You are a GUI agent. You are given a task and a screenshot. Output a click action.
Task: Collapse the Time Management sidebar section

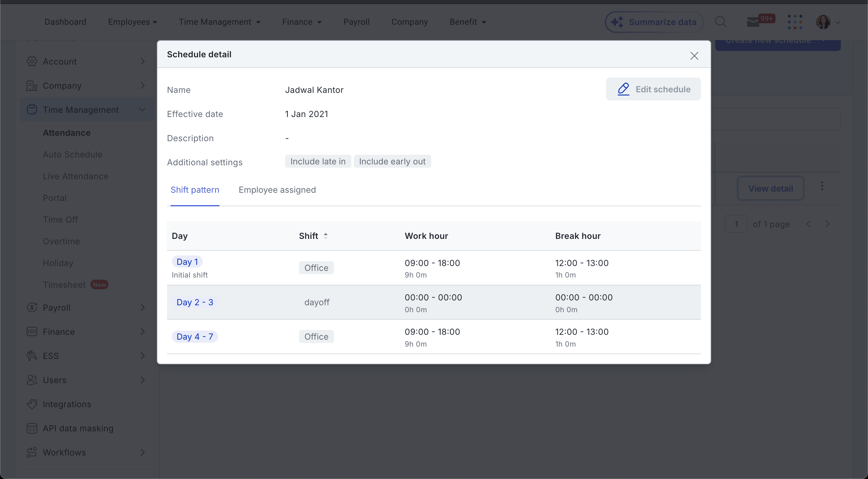142,109
